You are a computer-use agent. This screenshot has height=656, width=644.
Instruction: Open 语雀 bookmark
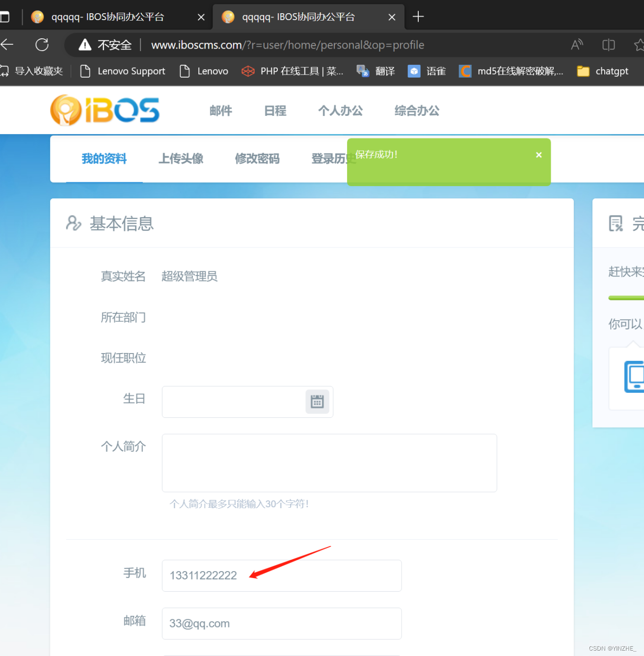(x=427, y=71)
